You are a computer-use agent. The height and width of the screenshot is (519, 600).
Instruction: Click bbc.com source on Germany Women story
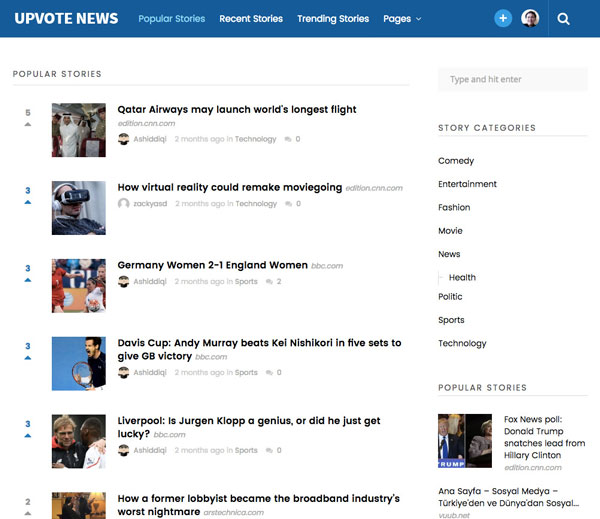327,266
